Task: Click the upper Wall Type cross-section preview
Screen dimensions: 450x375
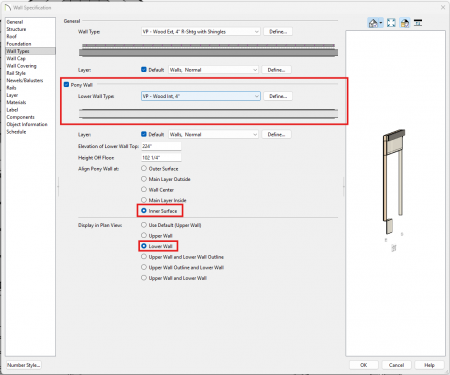Action: click(208, 50)
